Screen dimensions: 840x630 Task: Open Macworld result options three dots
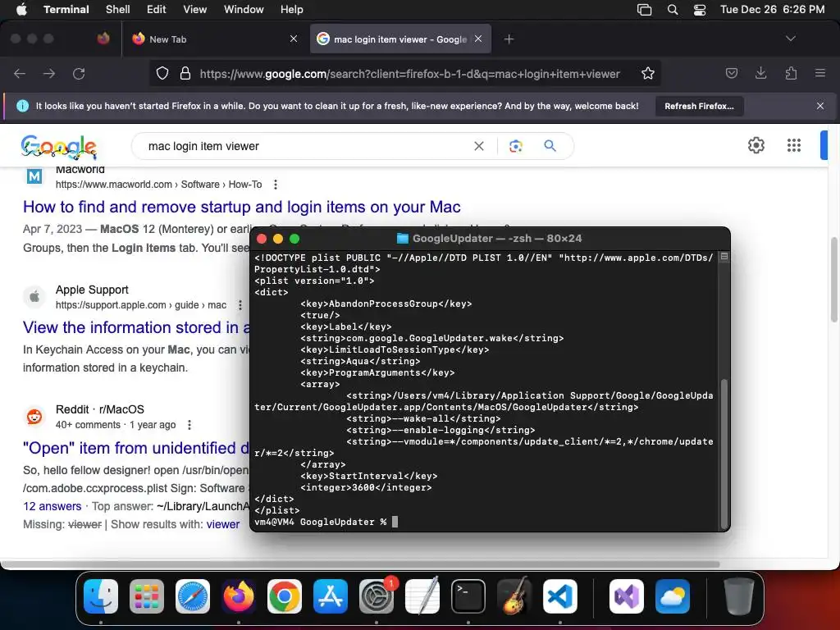pos(276,185)
